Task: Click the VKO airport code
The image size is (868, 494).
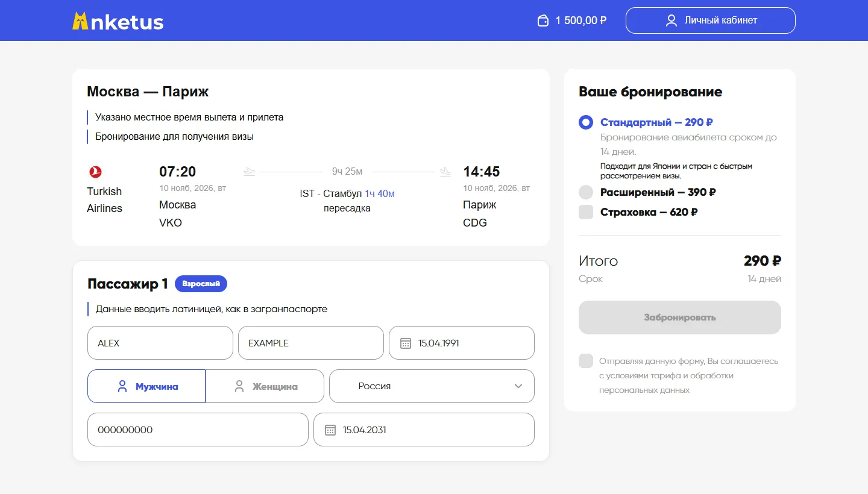Action: [x=171, y=223]
